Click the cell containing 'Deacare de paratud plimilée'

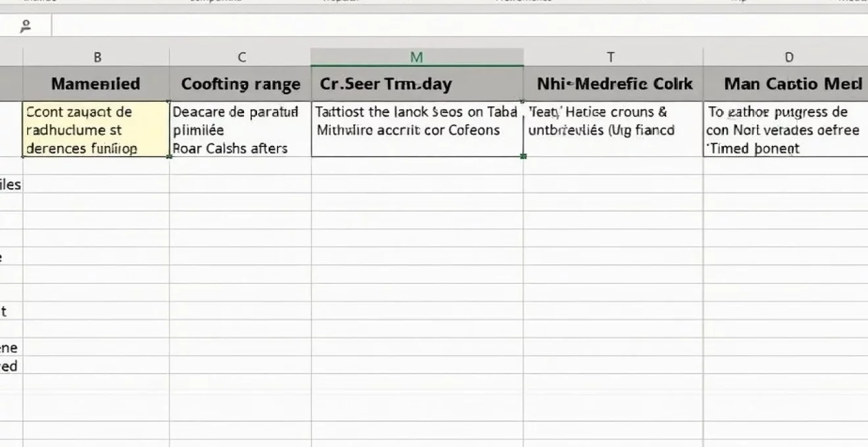[x=241, y=129]
